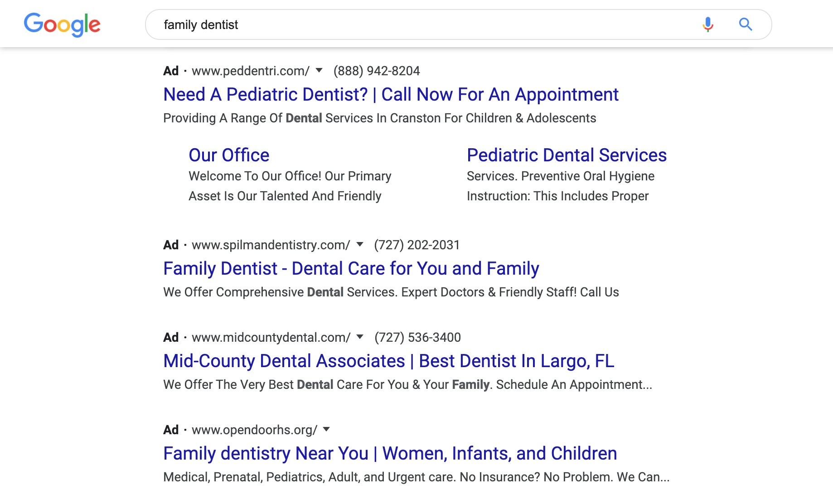Click into the 'family dentist' search field
This screenshot has width=833, height=504.
[x=421, y=24]
